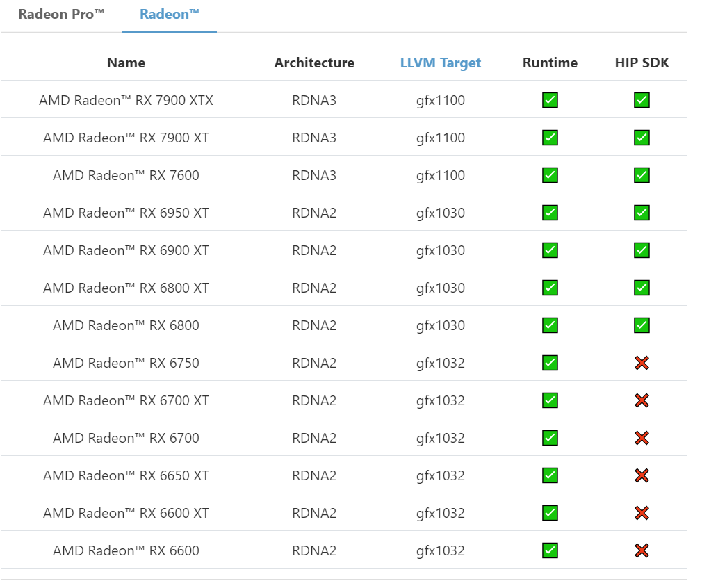Click the HIP SDK checkmark for RX 6900 XT

(642, 250)
